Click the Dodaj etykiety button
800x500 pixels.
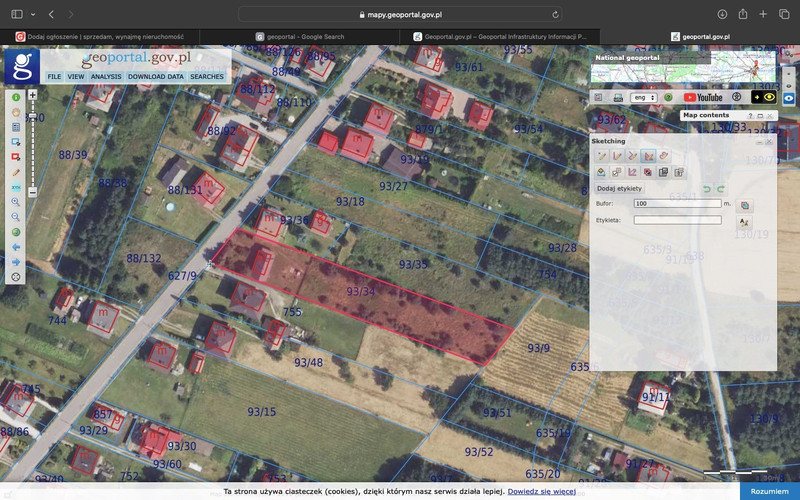[x=619, y=188]
